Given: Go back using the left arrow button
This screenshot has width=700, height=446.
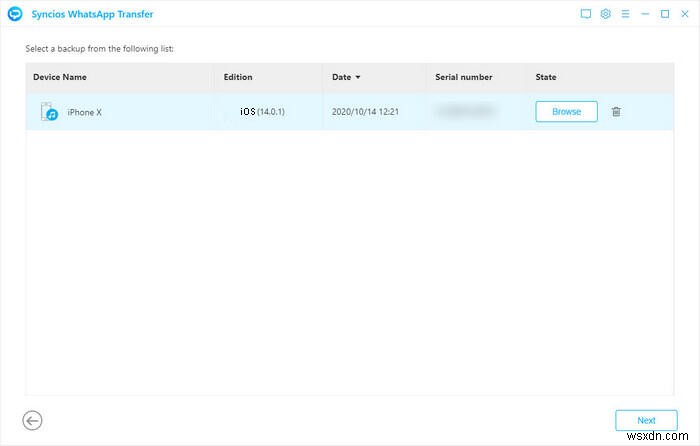Looking at the screenshot, I should 32,421.
